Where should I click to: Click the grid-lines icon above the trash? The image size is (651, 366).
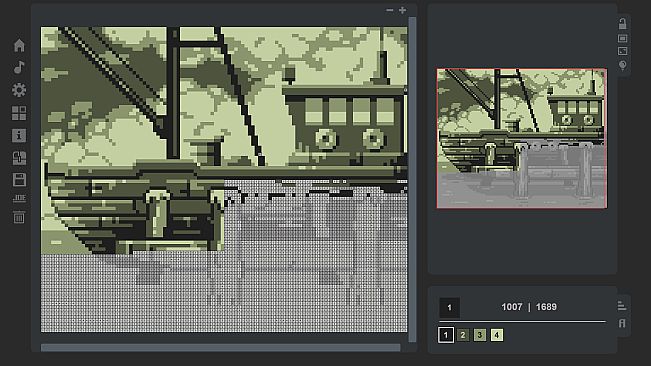coord(19,198)
